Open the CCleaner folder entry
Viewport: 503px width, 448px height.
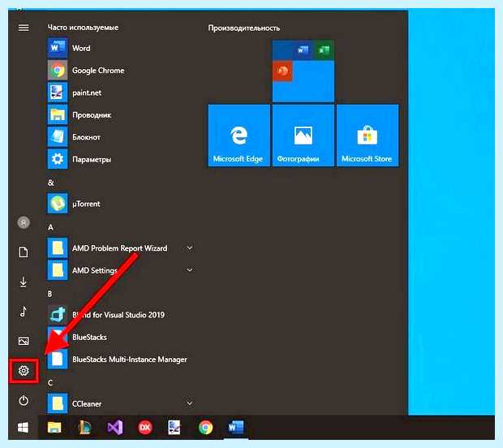coord(122,403)
